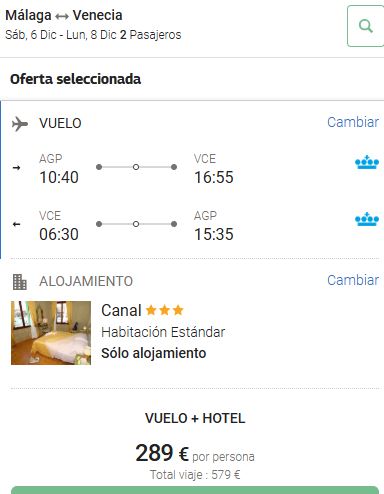Open the Canal hotel room photo
Image resolution: width=384 pixels, height=494 pixels.
click(51, 333)
